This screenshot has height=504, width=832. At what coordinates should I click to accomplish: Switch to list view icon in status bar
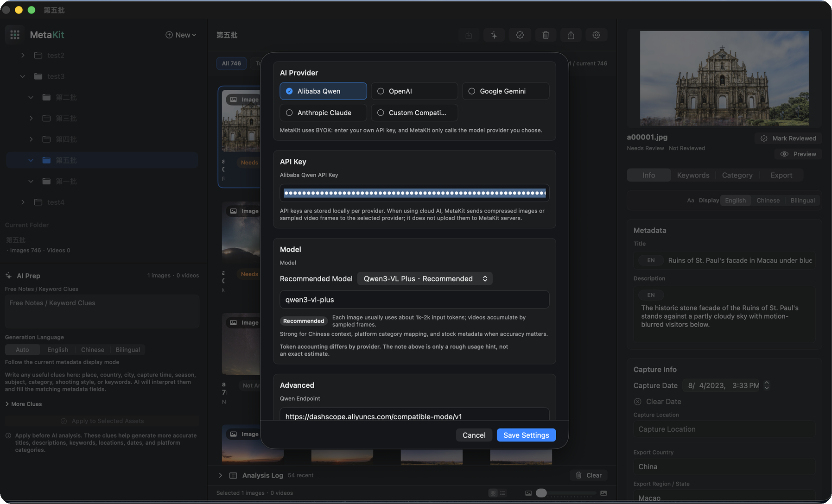pyautogui.click(x=502, y=493)
